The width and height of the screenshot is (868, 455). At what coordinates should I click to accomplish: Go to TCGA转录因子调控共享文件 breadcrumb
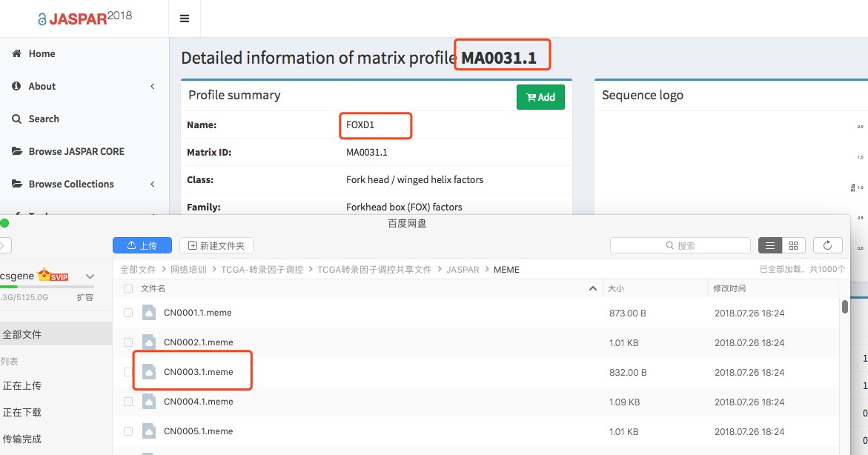374,270
